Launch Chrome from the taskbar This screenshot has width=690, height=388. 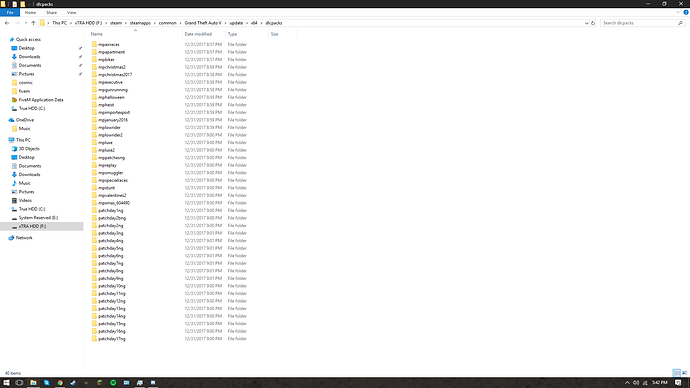[x=60, y=383]
